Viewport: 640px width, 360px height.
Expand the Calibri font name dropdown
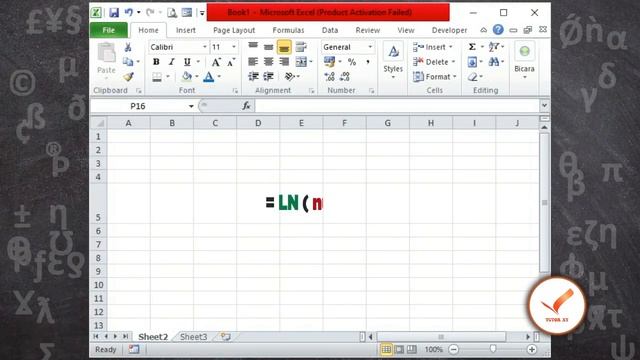pyautogui.click(x=205, y=47)
